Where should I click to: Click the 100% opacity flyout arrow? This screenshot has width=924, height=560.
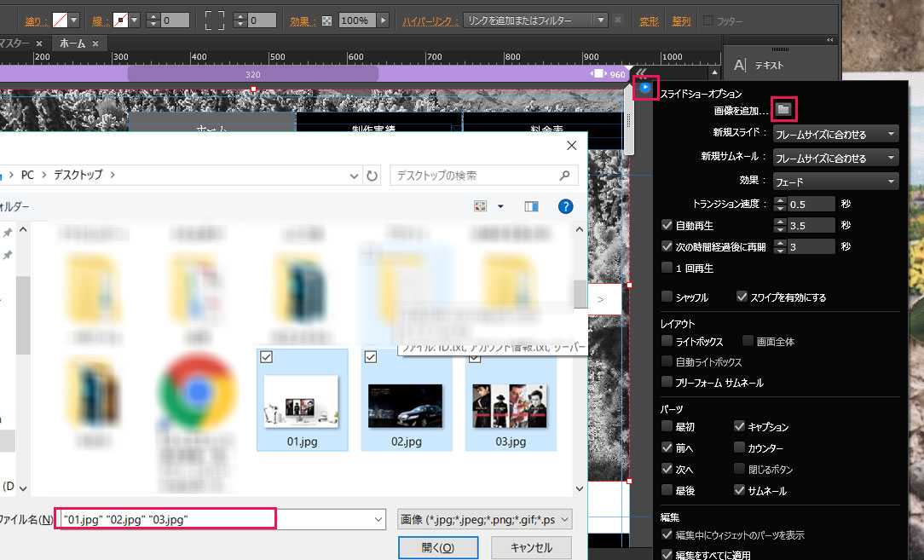point(383,20)
